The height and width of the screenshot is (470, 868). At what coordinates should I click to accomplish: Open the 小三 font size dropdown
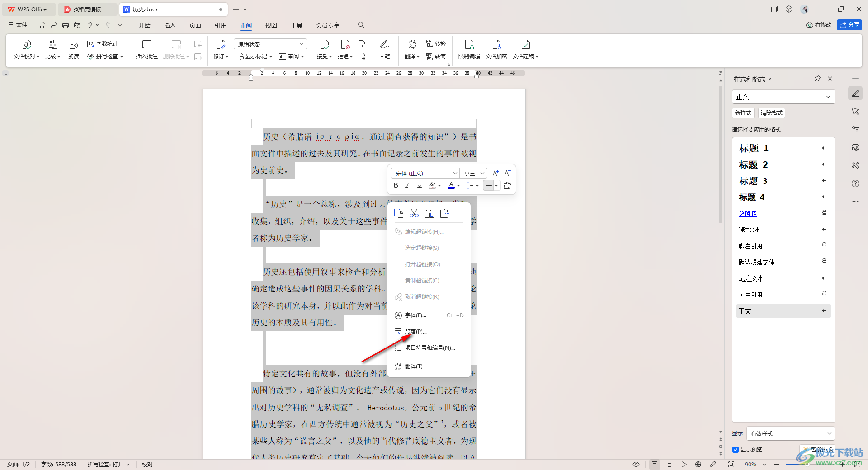pos(474,173)
